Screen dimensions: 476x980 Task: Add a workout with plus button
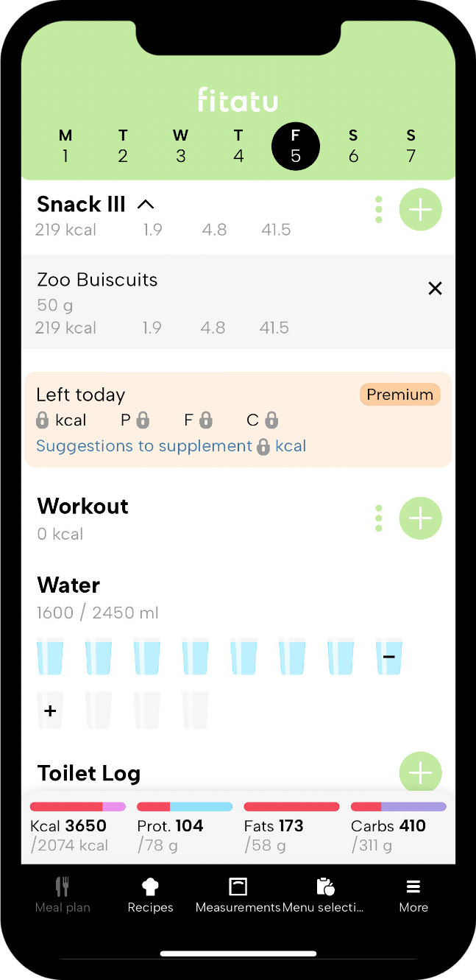tap(420, 518)
